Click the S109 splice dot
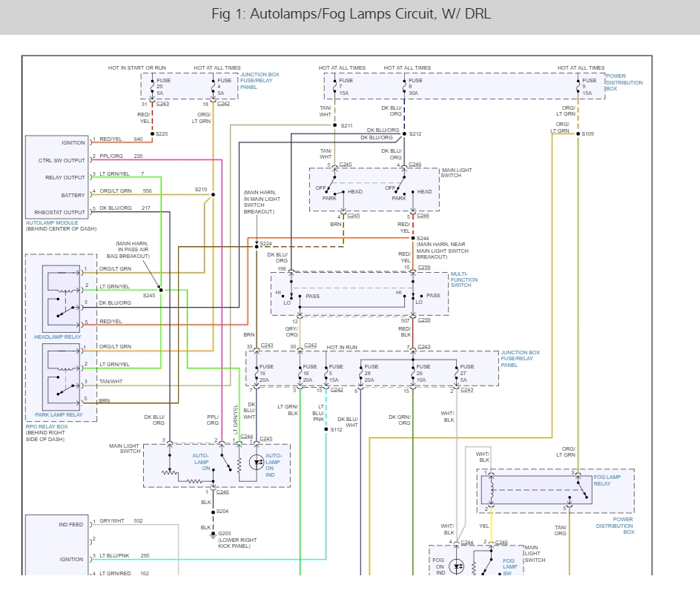The image size is (700, 599). pyautogui.click(x=578, y=133)
